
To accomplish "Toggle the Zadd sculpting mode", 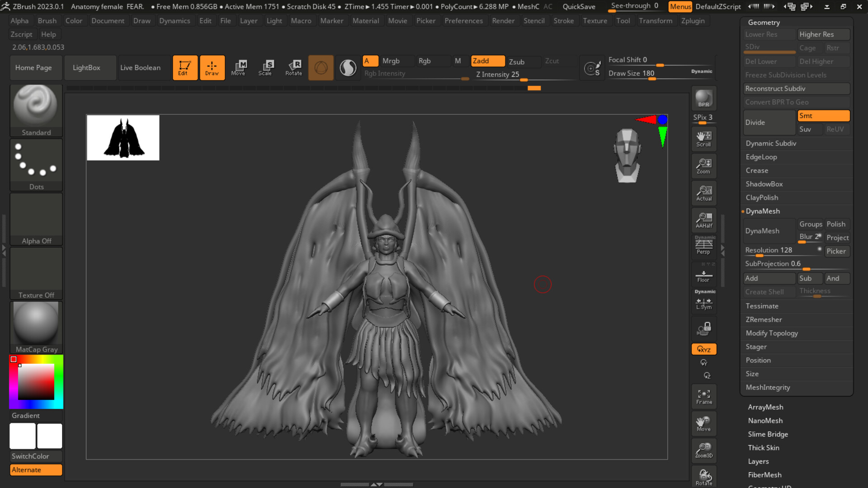I will point(487,61).
